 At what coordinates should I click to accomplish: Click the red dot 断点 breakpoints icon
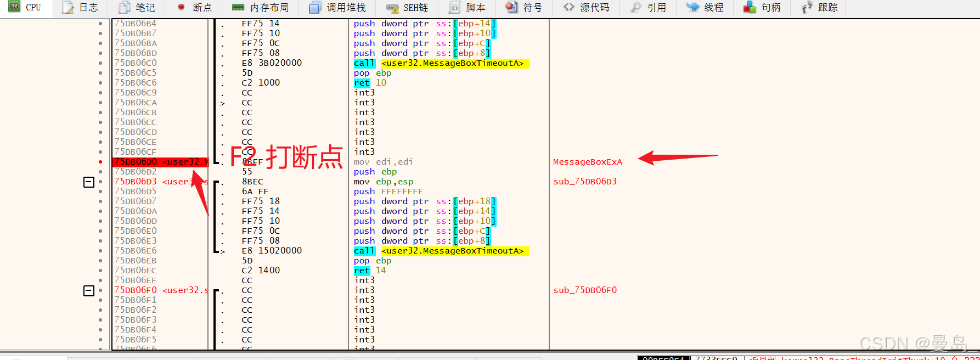[x=181, y=7]
